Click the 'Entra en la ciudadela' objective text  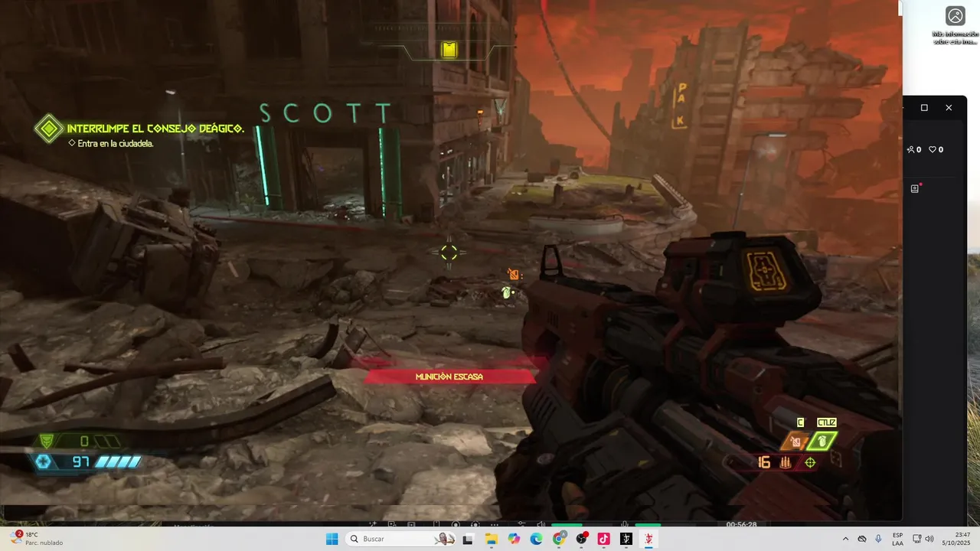(116, 143)
